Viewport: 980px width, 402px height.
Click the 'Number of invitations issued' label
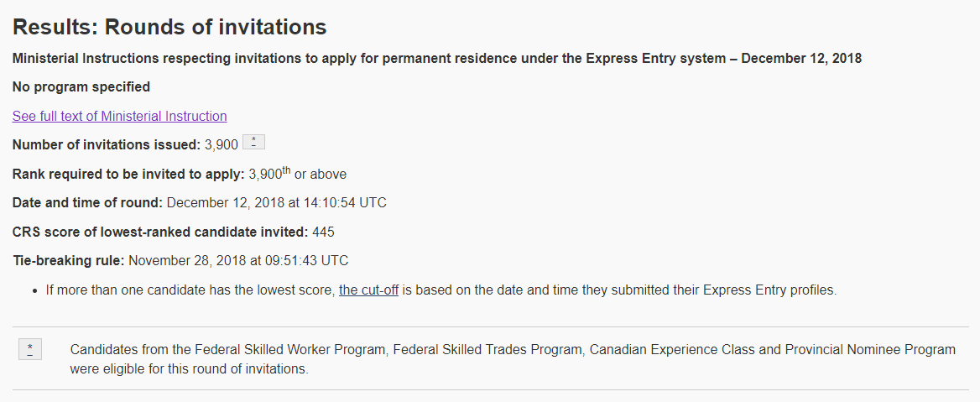pyautogui.click(x=107, y=145)
